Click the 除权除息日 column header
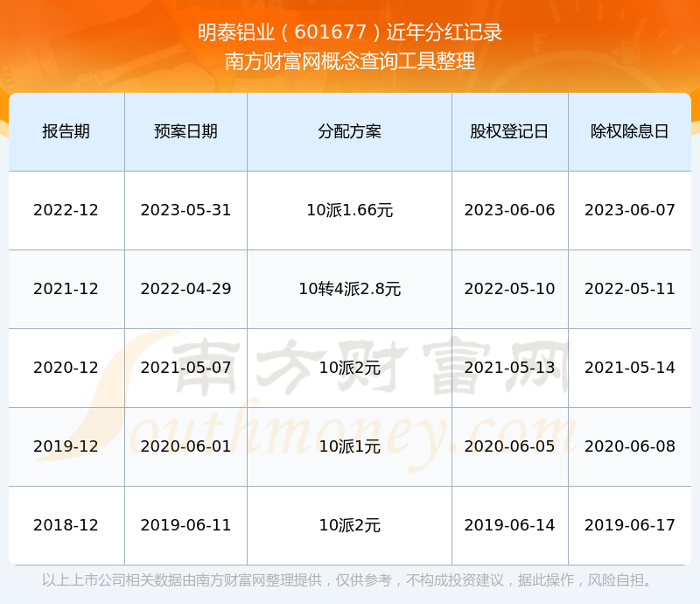The height and width of the screenshot is (604, 700). tap(629, 131)
